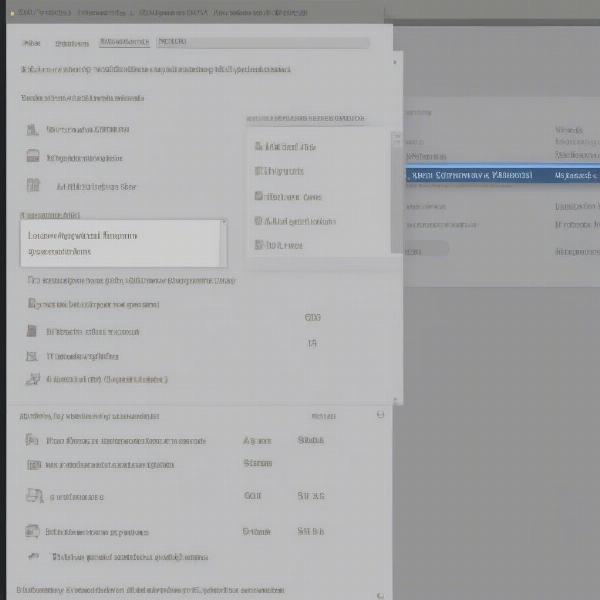Click the small round icon in lower section header
The image size is (600, 600).
380,414
